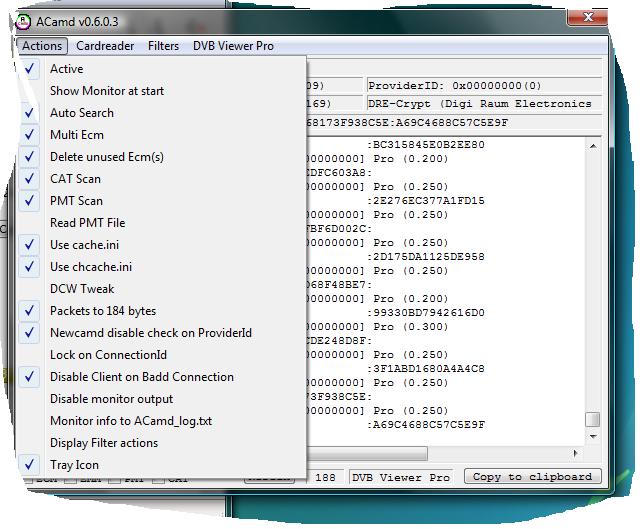Toggle the Active menu option
642x529 pixels.
click(x=67, y=69)
